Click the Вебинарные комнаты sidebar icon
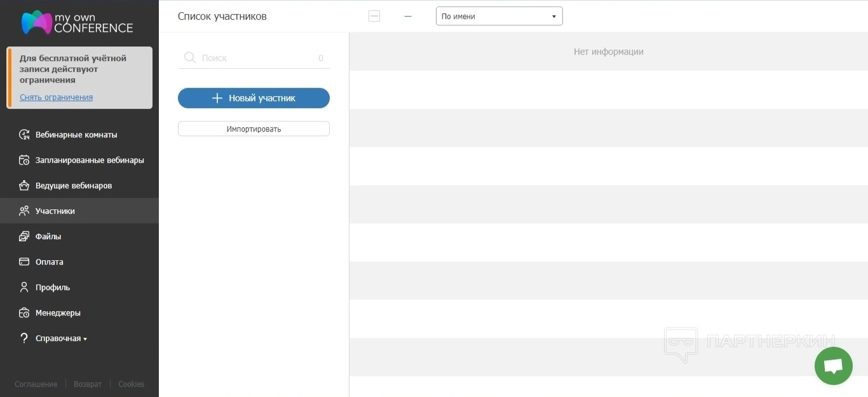The width and height of the screenshot is (868, 397). pyautogui.click(x=24, y=134)
